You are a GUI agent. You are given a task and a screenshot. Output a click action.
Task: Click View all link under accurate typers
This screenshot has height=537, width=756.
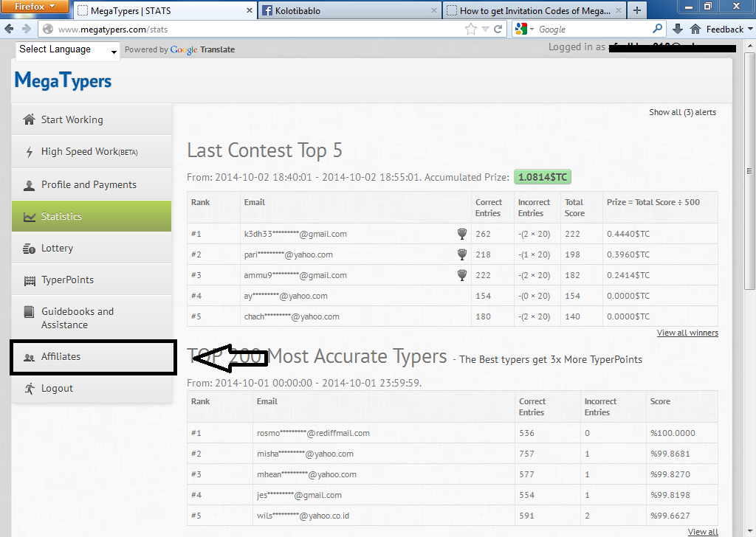[x=703, y=532]
